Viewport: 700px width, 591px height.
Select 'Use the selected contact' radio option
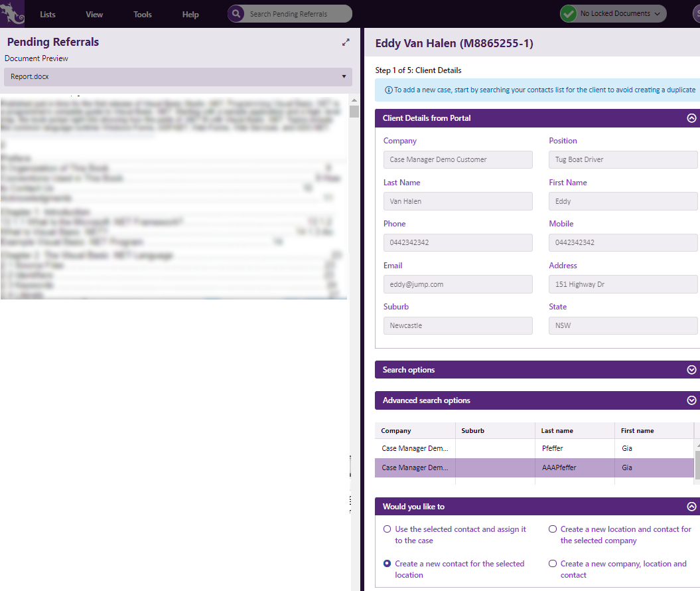coord(387,529)
